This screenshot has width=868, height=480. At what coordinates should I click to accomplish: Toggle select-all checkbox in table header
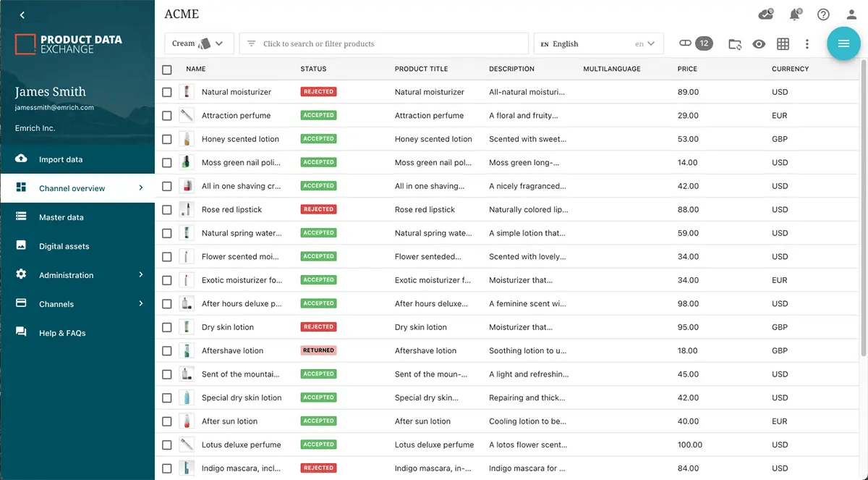[167, 70]
